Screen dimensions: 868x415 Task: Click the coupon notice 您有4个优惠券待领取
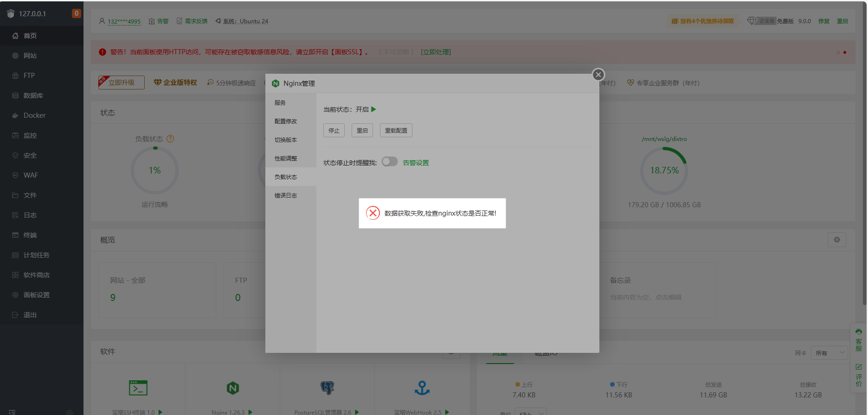tap(703, 21)
